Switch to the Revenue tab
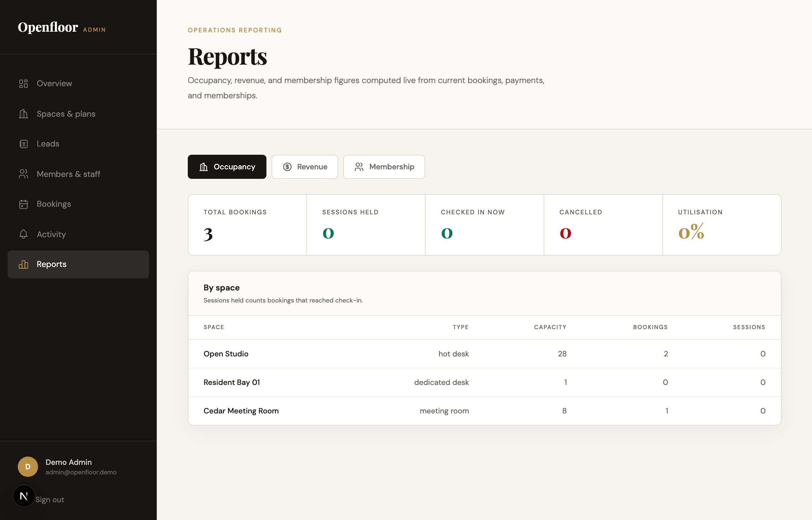This screenshot has width=812, height=520. coord(305,167)
